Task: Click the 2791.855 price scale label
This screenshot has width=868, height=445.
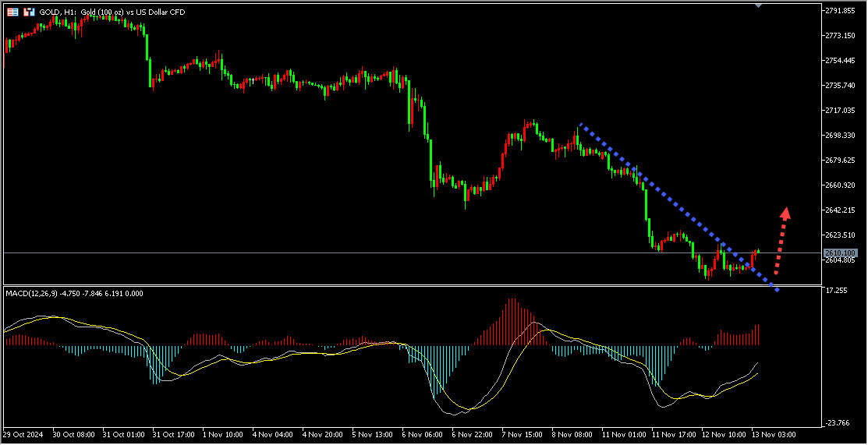Action: pyautogui.click(x=841, y=11)
